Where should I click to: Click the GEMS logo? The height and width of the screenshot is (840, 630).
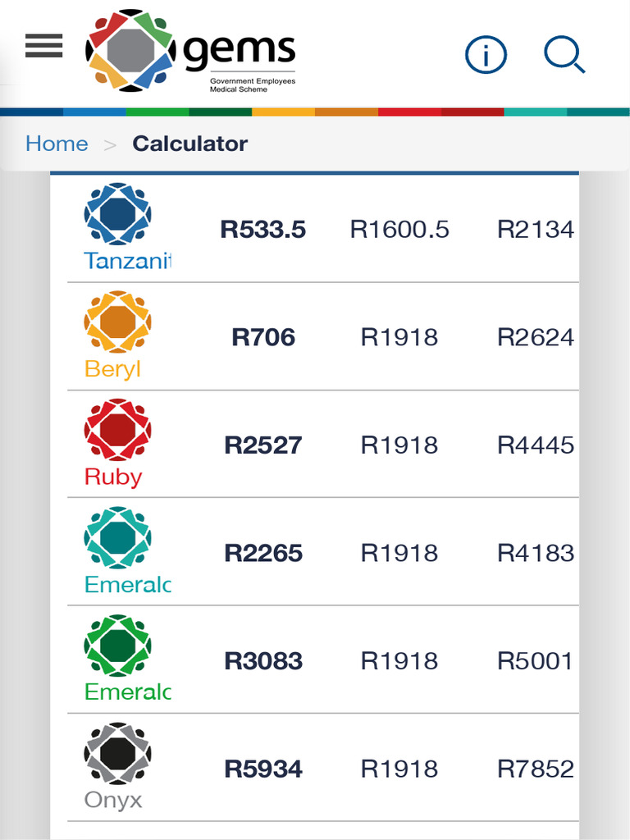(x=190, y=51)
